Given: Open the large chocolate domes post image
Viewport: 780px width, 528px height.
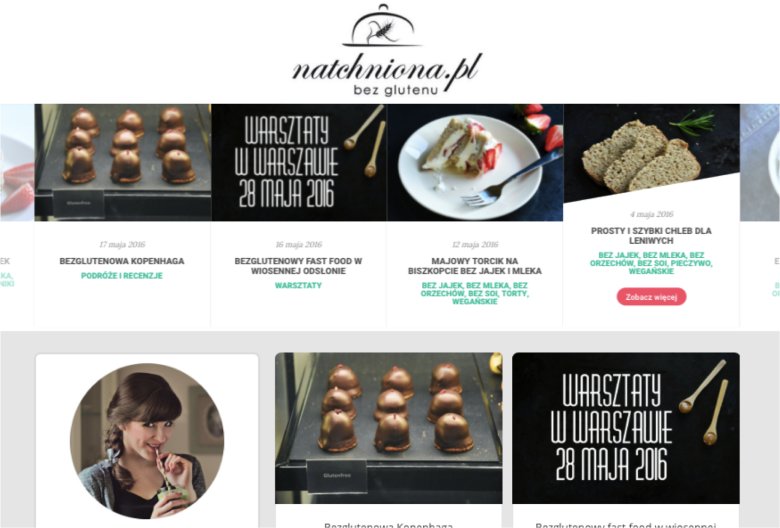Looking at the screenshot, I should tap(389, 428).
